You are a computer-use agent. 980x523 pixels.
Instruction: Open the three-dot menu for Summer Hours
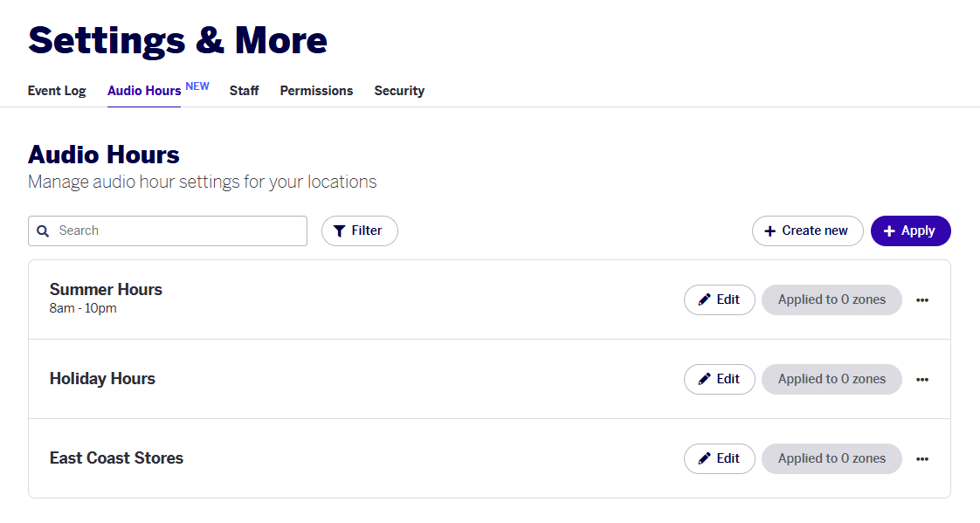tap(921, 300)
